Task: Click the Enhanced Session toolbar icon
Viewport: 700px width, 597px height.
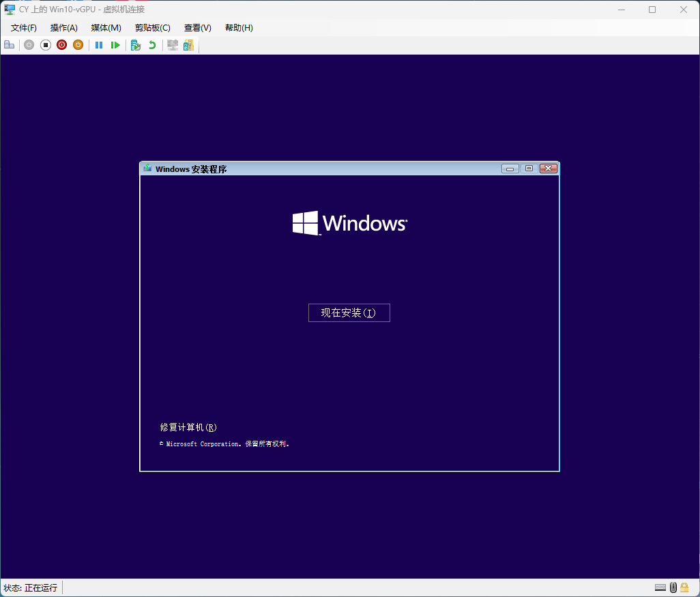Action: pos(173,45)
